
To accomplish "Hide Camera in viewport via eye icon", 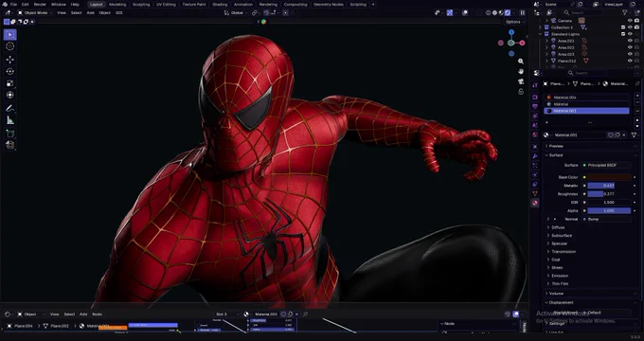I will [x=630, y=21].
